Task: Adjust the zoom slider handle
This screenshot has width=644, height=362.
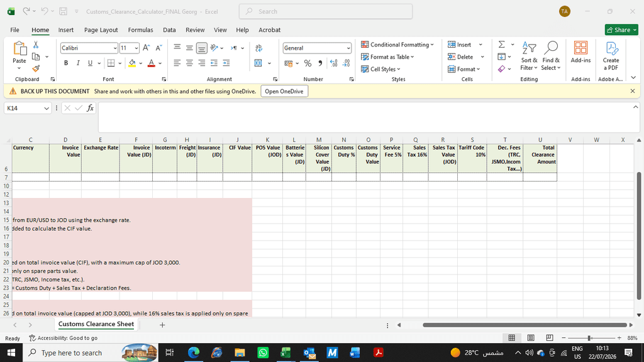Action: [589, 337]
